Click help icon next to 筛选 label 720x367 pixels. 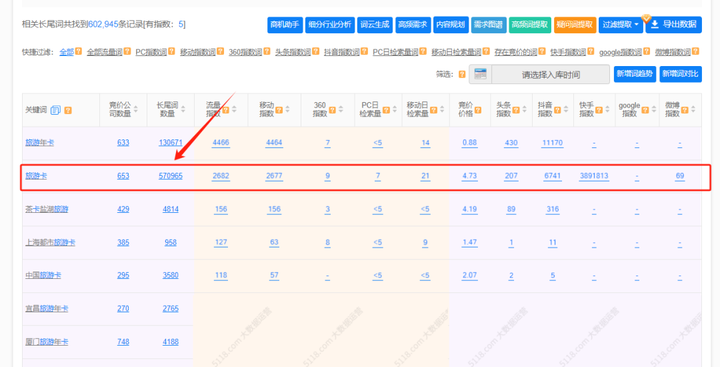[x=462, y=74]
